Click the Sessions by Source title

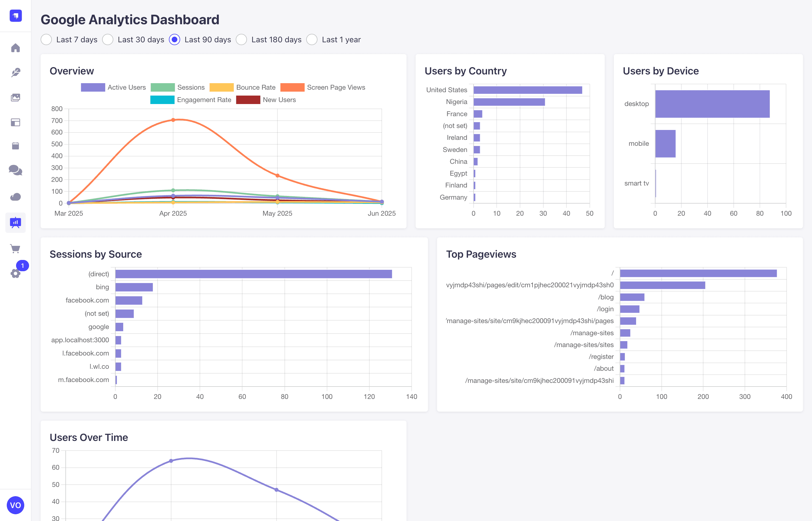[x=96, y=254]
